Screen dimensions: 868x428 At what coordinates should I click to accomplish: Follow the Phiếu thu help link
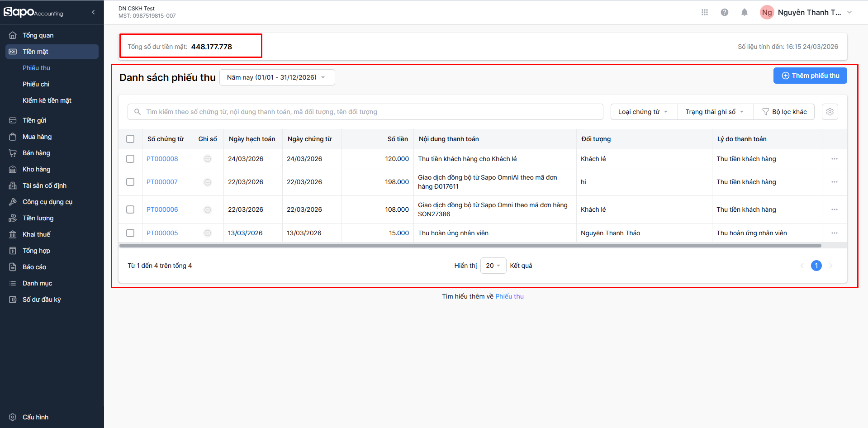(x=509, y=296)
